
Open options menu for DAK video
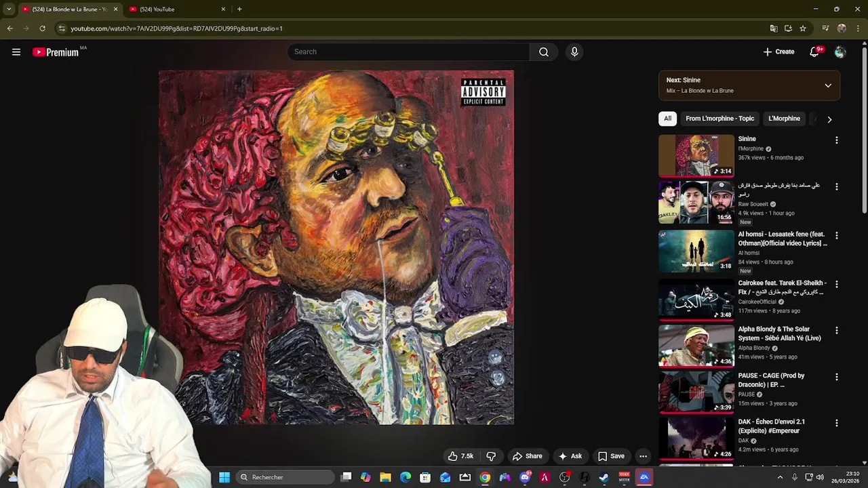(836, 423)
